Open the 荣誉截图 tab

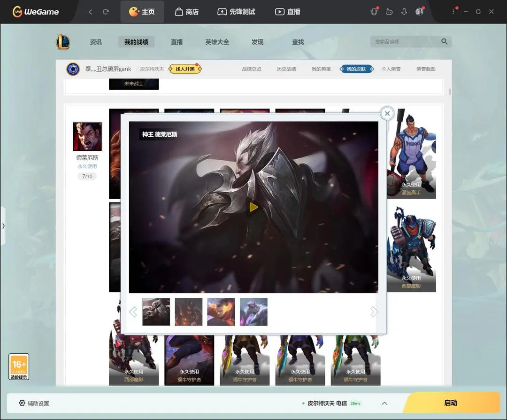pyautogui.click(x=426, y=69)
